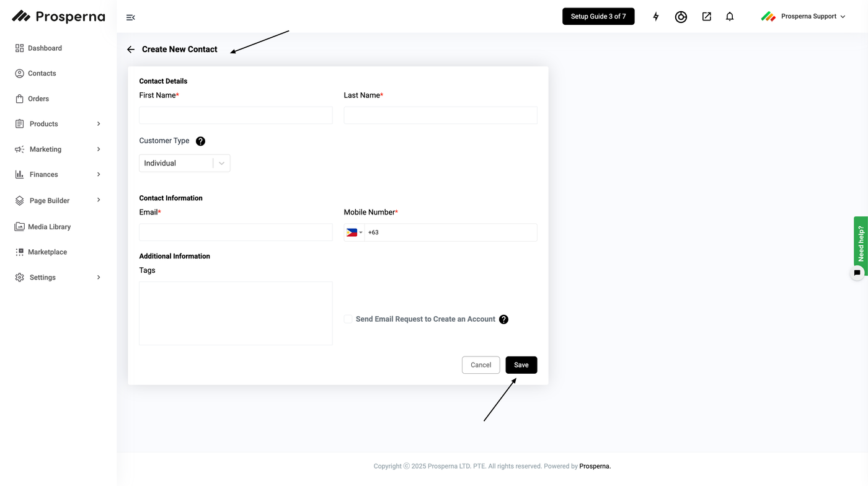Viewport: 868px width, 486px height.
Task: Expand the Prosperna Support account menu
Action: click(804, 17)
